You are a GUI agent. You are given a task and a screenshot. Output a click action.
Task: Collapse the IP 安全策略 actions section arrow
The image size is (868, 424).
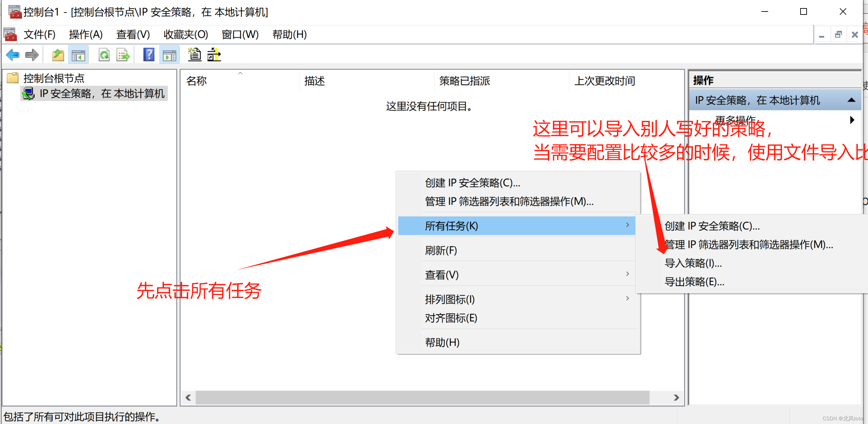pos(851,100)
